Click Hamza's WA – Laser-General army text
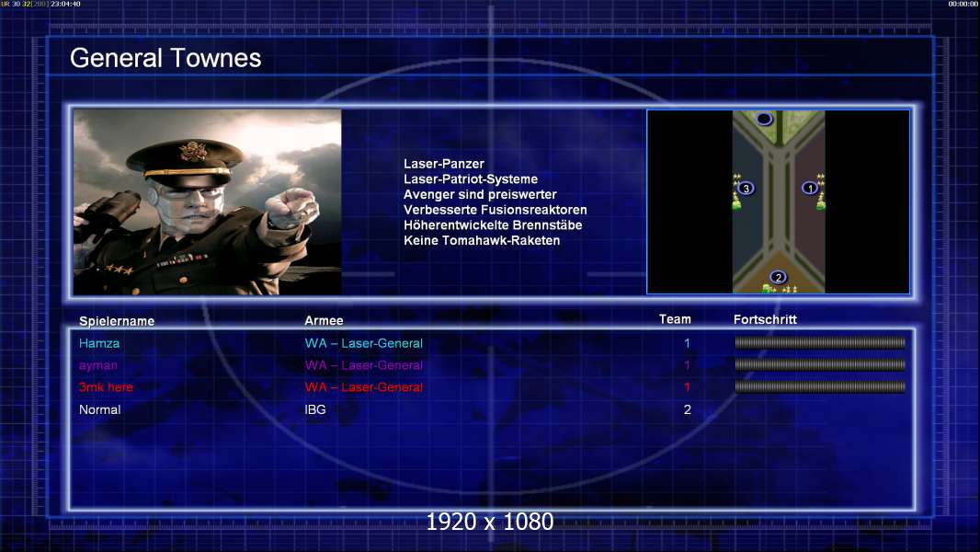The image size is (980, 552). pyautogui.click(x=364, y=343)
